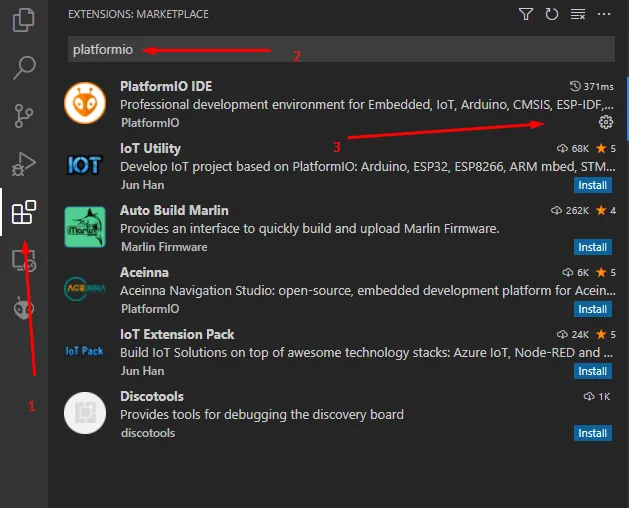629x508 pixels.
Task: Install the Discotools extension
Action: [592, 433]
